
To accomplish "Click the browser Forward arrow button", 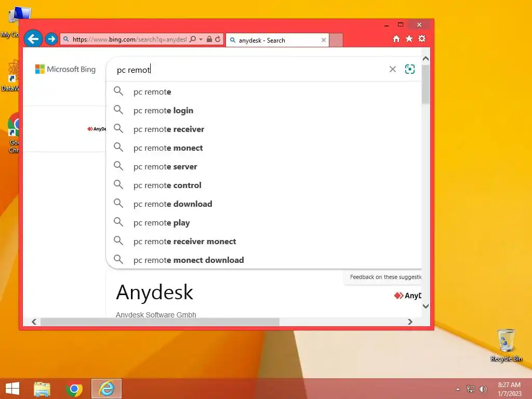I will (51, 39).
